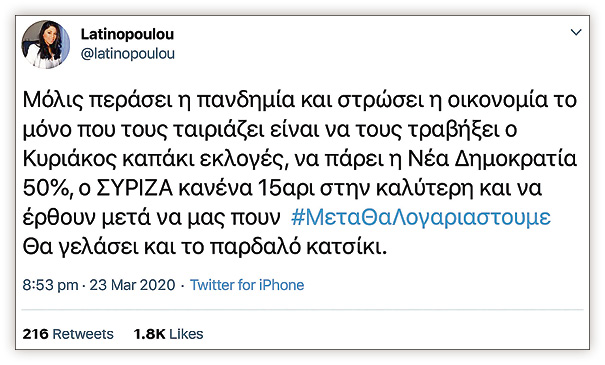View the 216 Retweets list
This screenshot has width=605, height=365.
pos(68,334)
